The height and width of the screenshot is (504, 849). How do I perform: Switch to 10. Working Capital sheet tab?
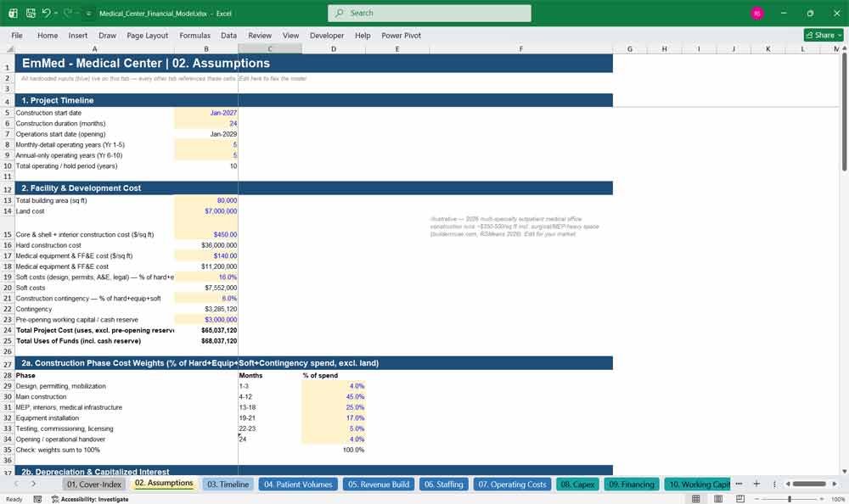(x=697, y=484)
